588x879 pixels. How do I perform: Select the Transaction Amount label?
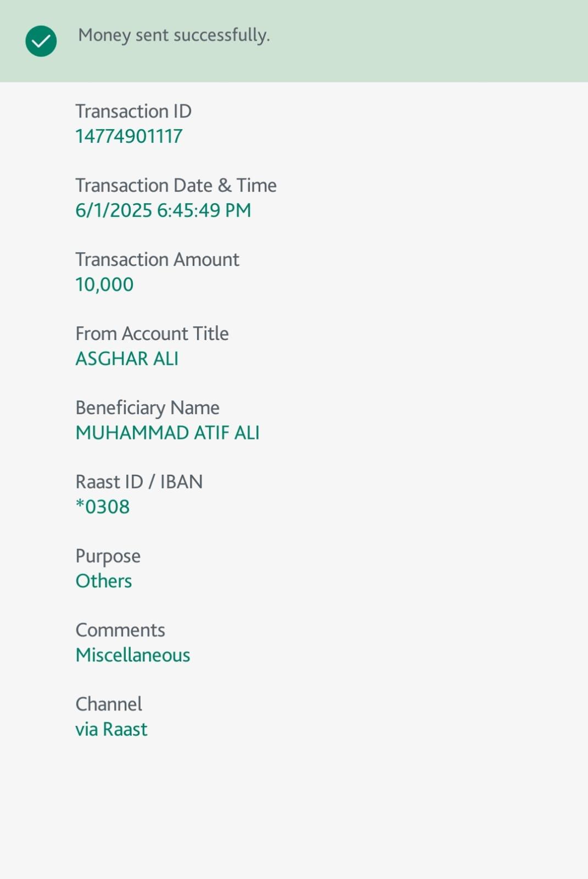157,259
